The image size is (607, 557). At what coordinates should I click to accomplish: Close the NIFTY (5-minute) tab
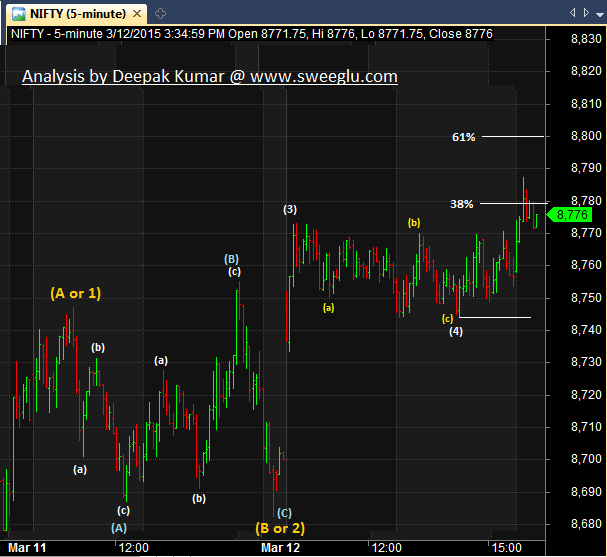coord(137,14)
